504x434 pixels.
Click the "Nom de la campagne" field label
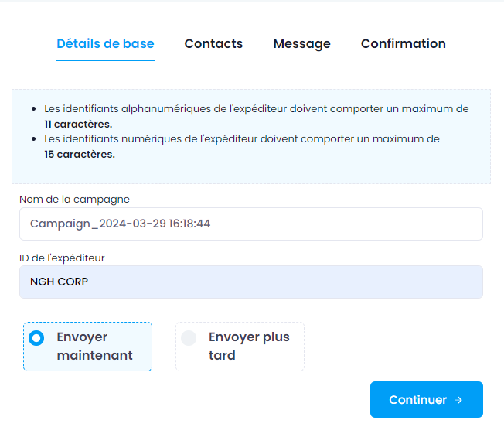(x=74, y=199)
